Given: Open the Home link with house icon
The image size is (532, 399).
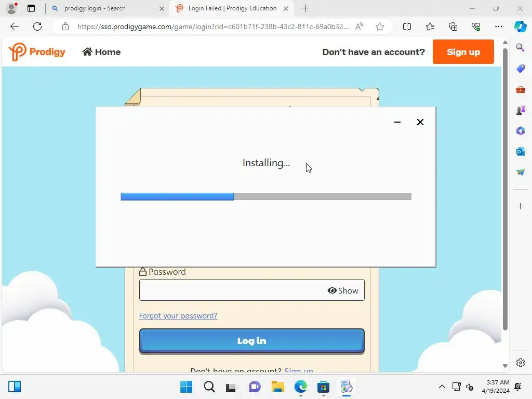Looking at the screenshot, I should click(x=101, y=52).
